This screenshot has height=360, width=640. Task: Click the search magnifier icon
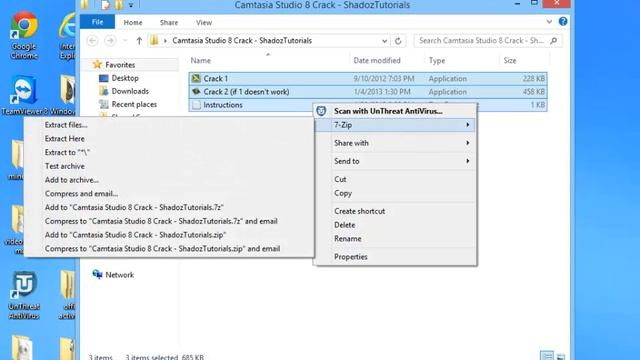pos(553,40)
